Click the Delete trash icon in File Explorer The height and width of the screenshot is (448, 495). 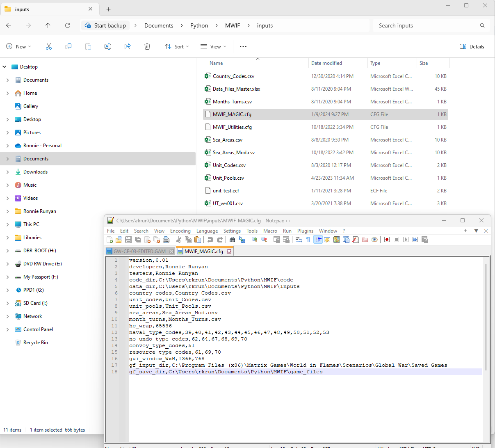(x=147, y=47)
